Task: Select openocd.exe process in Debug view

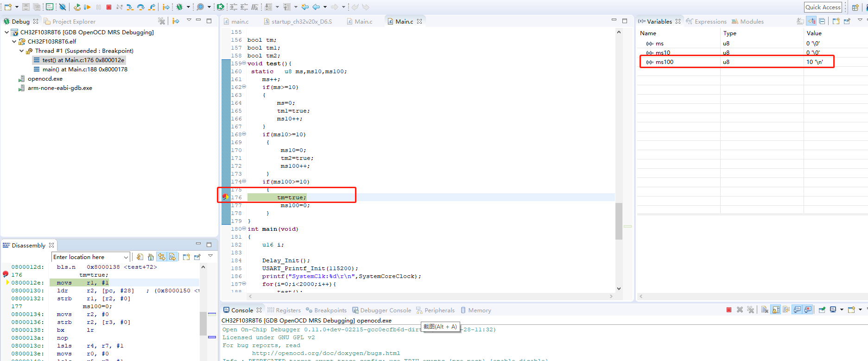Action: 40,78
